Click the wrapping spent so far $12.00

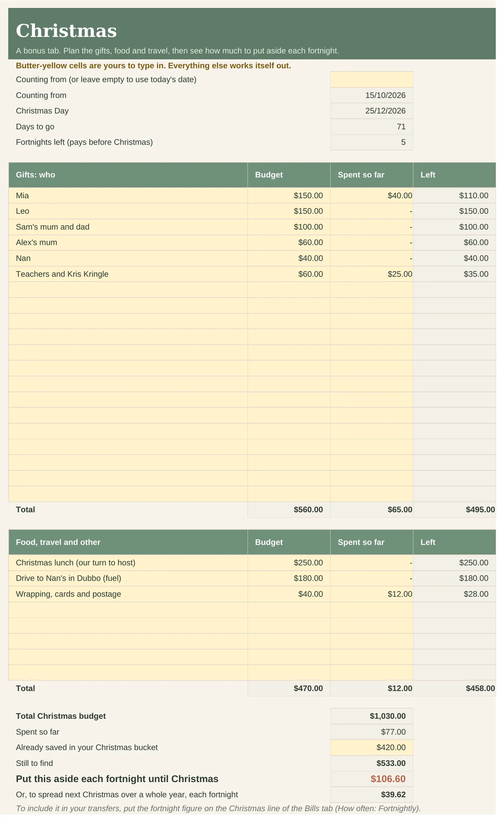pyautogui.click(x=372, y=594)
